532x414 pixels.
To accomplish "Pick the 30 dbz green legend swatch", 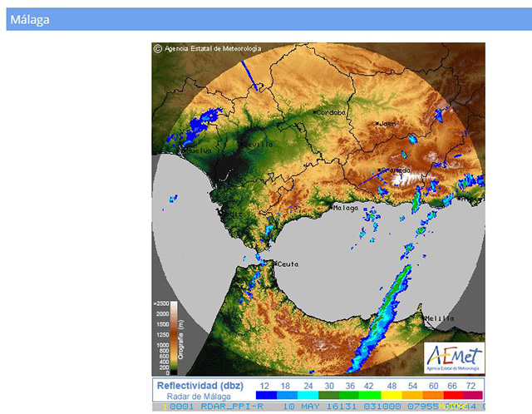I will pyautogui.click(x=329, y=397).
